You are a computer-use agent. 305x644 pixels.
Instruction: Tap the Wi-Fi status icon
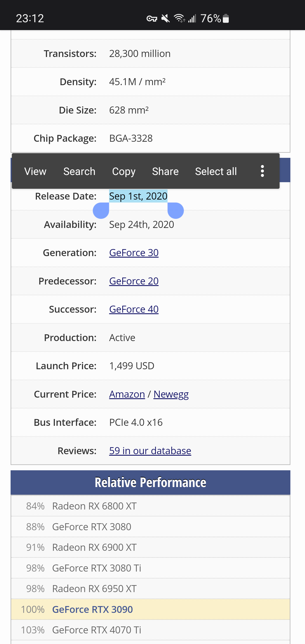[179, 18]
